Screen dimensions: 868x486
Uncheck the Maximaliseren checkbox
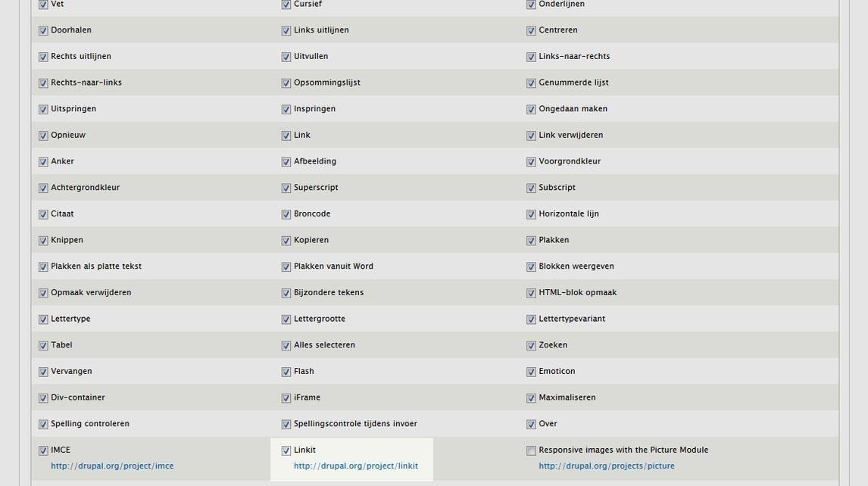[x=532, y=398]
